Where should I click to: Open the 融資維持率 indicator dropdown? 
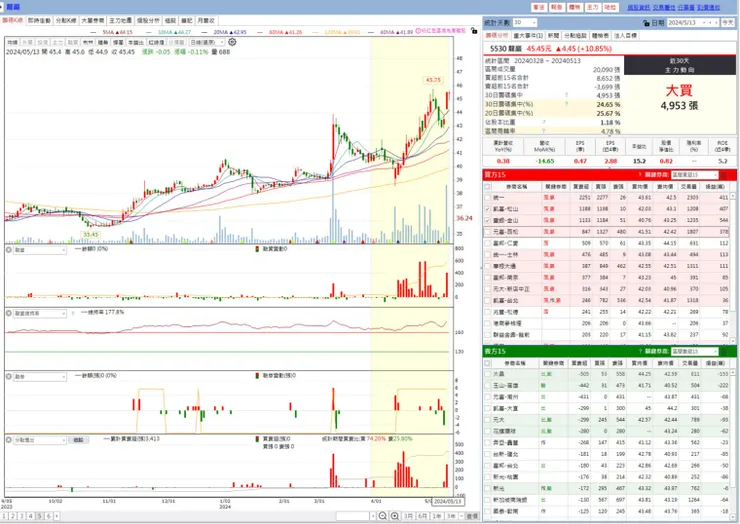pos(40,313)
